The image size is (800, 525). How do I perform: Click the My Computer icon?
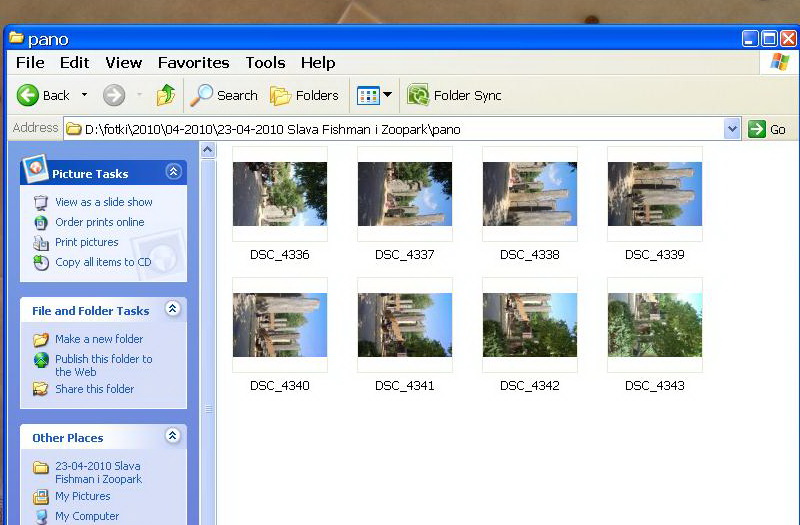(x=41, y=516)
